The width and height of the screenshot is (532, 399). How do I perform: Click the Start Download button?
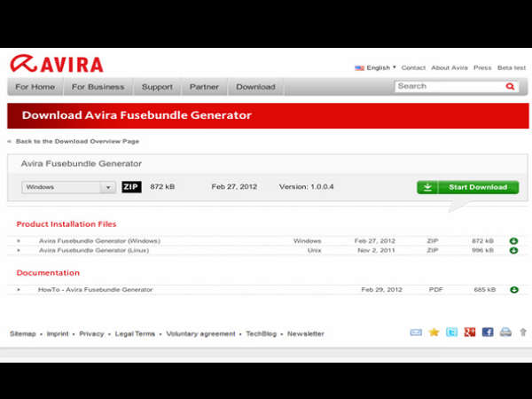(467, 187)
